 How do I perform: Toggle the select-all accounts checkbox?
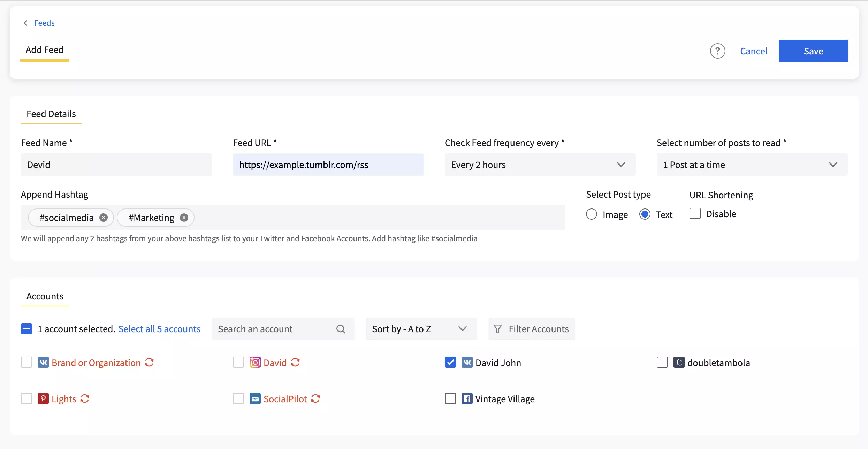click(x=26, y=329)
